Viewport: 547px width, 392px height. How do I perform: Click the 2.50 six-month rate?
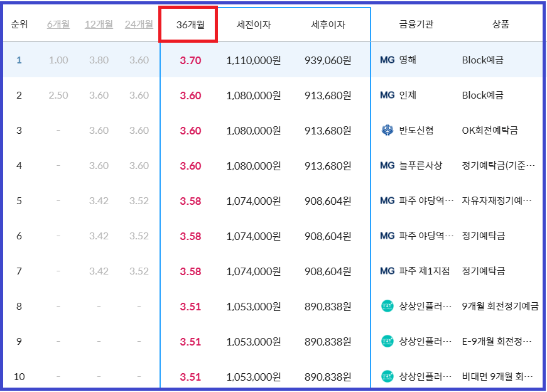[58, 95]
